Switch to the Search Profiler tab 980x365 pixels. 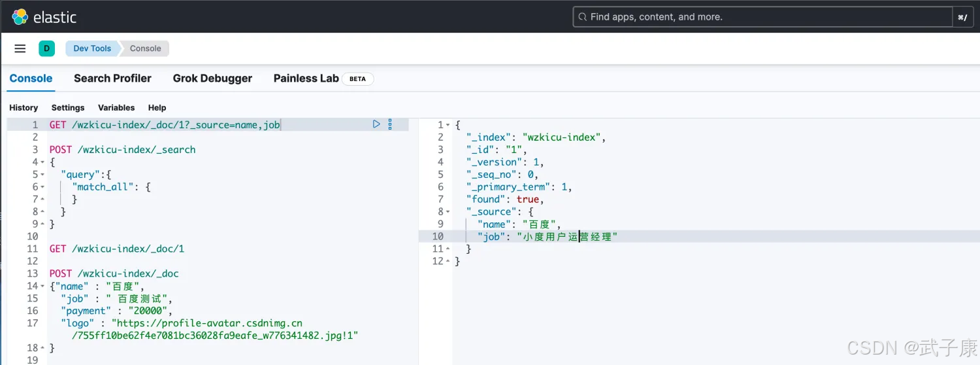112,78
